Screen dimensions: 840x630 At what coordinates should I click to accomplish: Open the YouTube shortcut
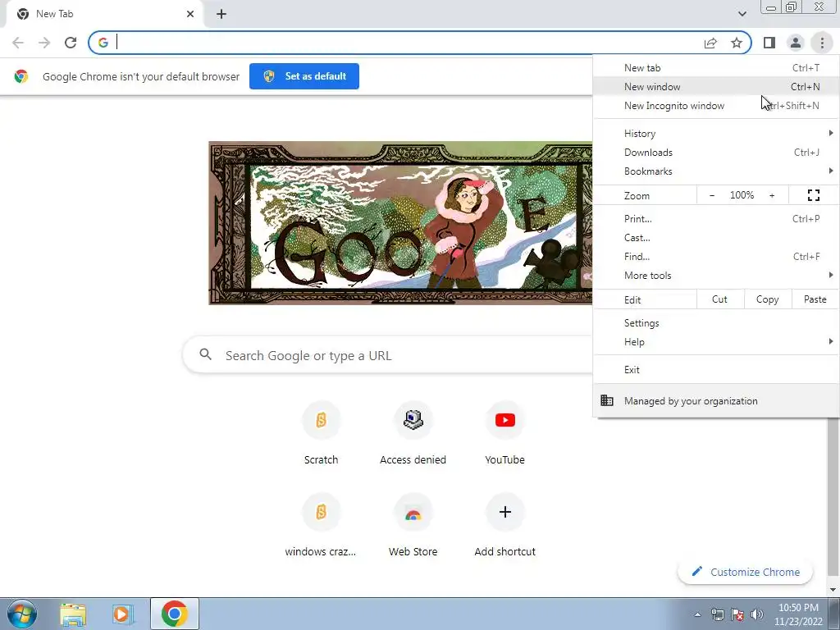504,433
